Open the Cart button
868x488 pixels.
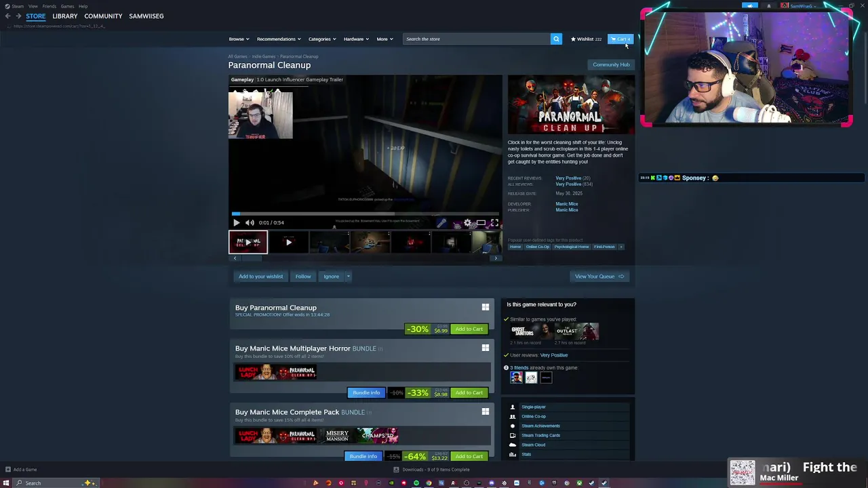(x=620, y=39)
